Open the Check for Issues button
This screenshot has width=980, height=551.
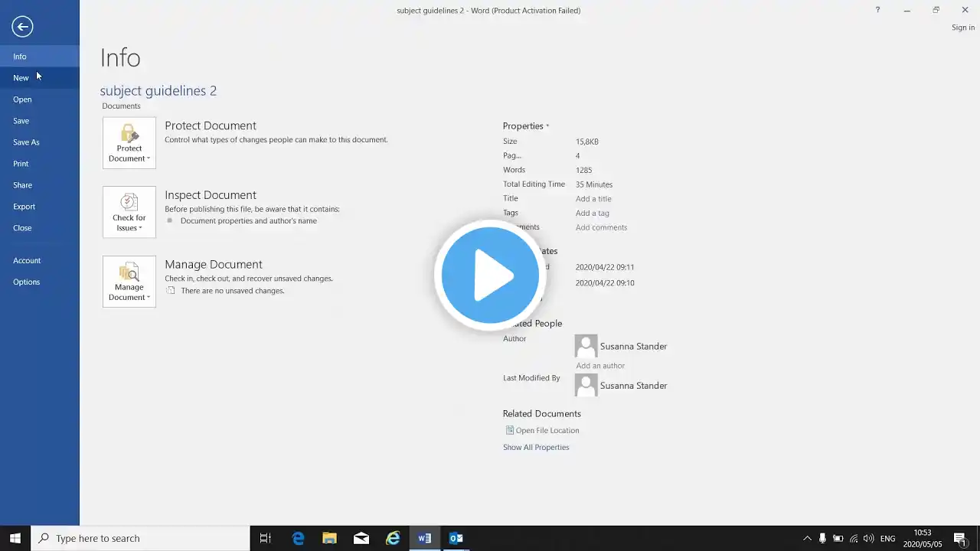coord(129,212)
